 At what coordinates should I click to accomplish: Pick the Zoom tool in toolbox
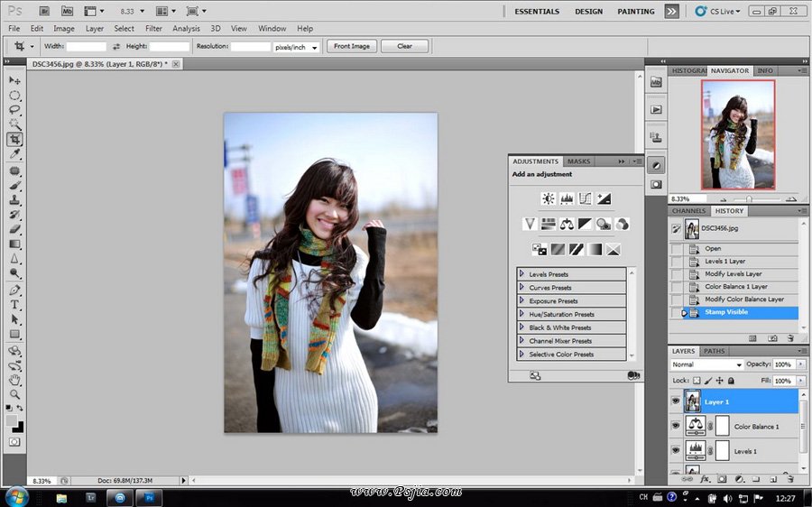pyautogui.click(x=15, y=394)
